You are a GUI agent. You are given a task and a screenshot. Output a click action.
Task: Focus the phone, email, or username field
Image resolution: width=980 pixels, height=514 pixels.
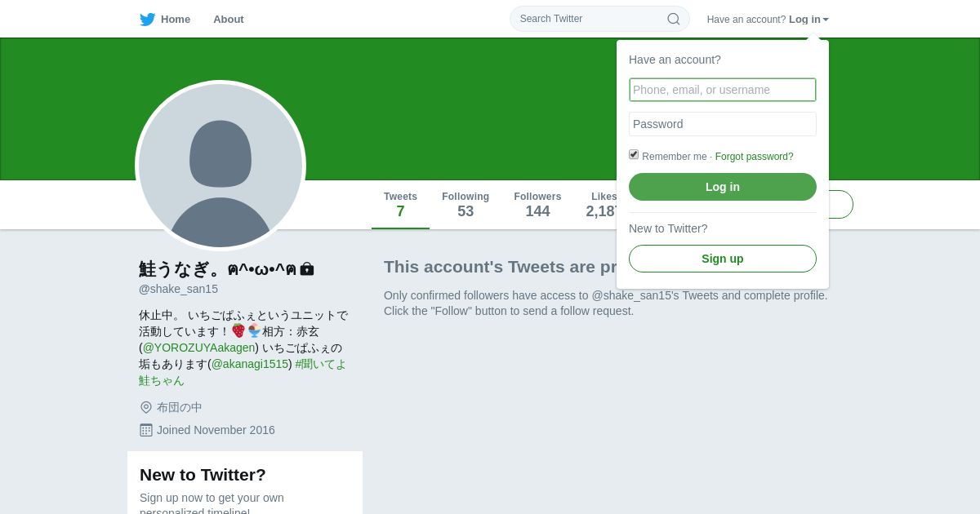tap(722, 90)
